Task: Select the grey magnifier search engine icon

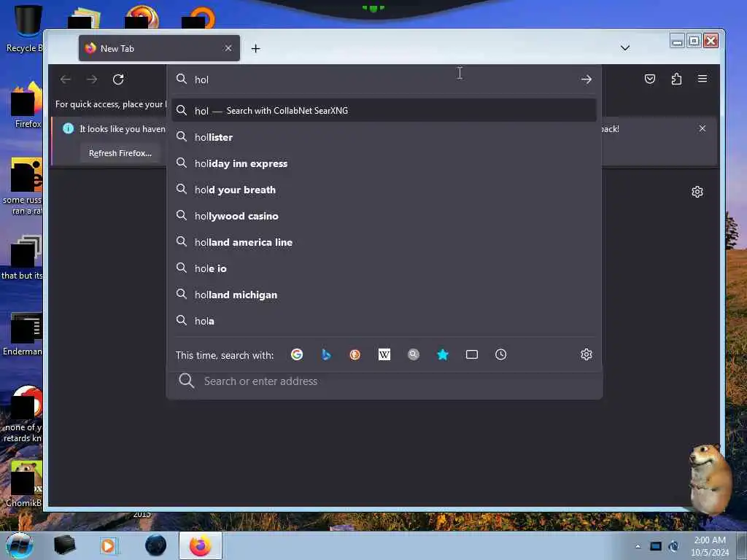Action: (414, 354)
